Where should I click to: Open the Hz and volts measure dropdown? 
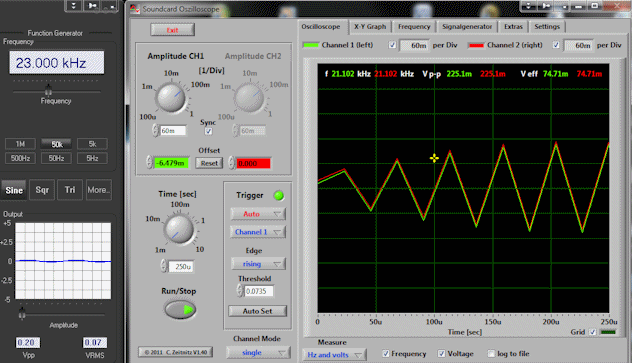tap(334, 355)
